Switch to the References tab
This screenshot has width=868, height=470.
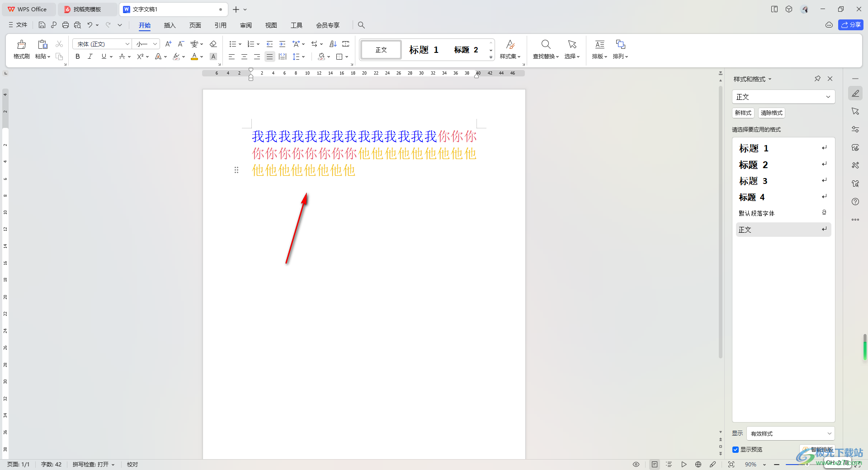(220, 25)
